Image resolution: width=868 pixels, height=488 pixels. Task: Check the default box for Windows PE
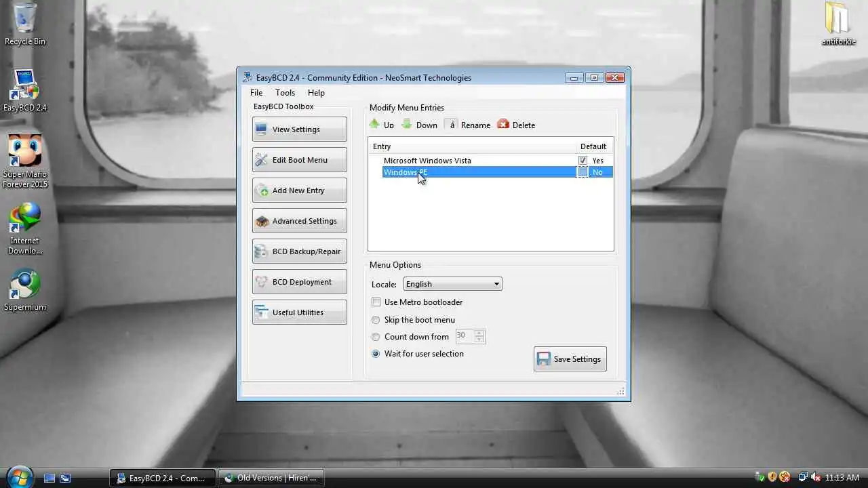583,172
